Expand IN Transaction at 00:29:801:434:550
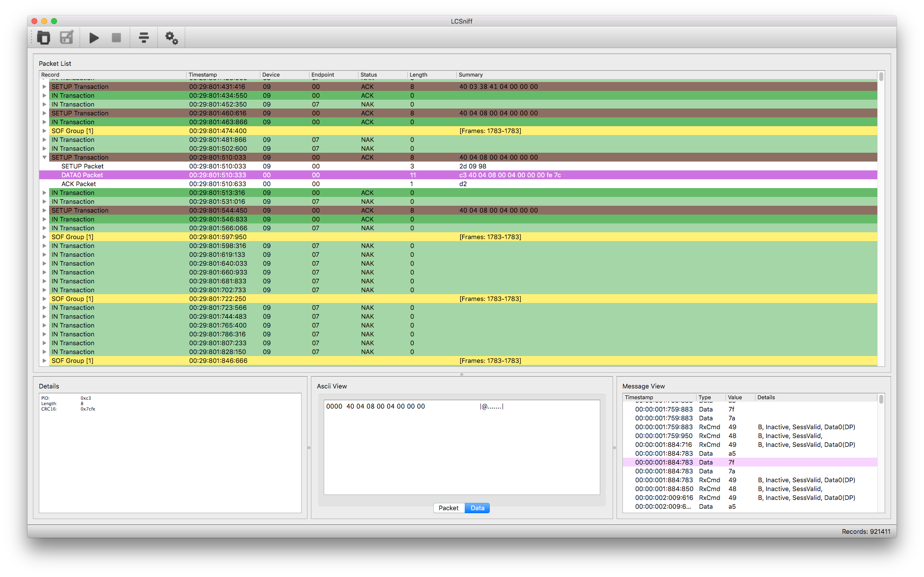Screen dimensions: 924x577 pos(45,96)
